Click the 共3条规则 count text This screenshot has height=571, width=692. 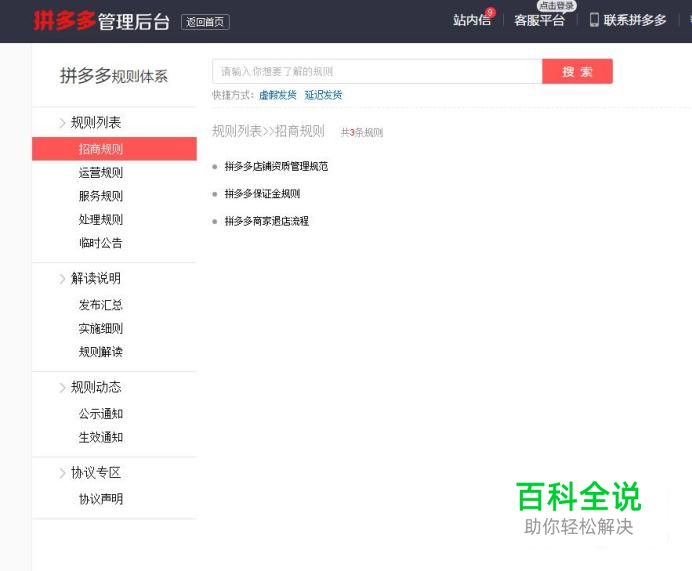[x=362, y=132]
